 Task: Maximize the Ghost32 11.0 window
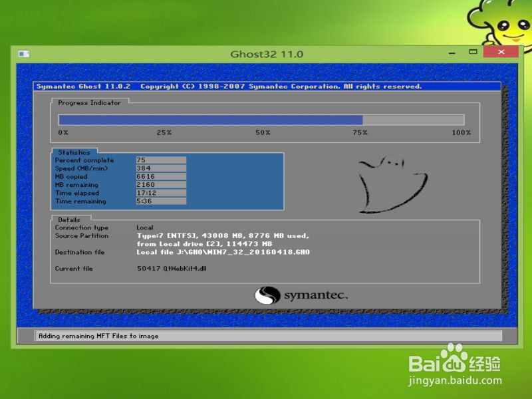[473, 52]
